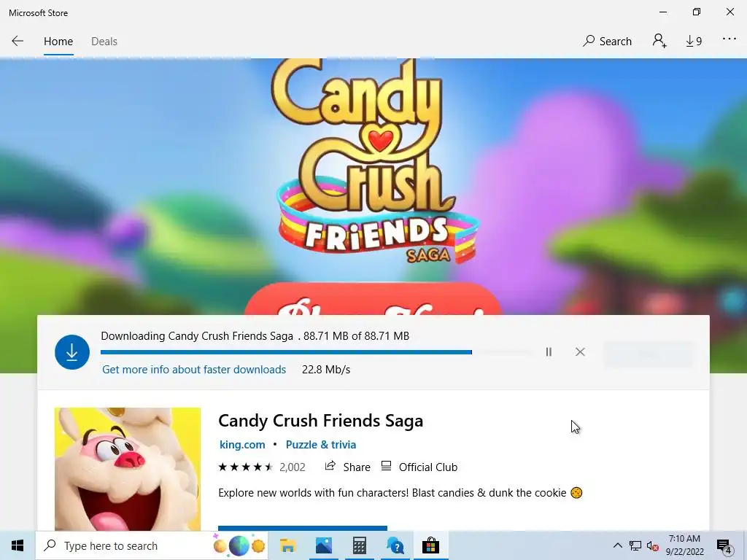Pause the Candy Crush download

pyautogui.click(x=549, y=352)
